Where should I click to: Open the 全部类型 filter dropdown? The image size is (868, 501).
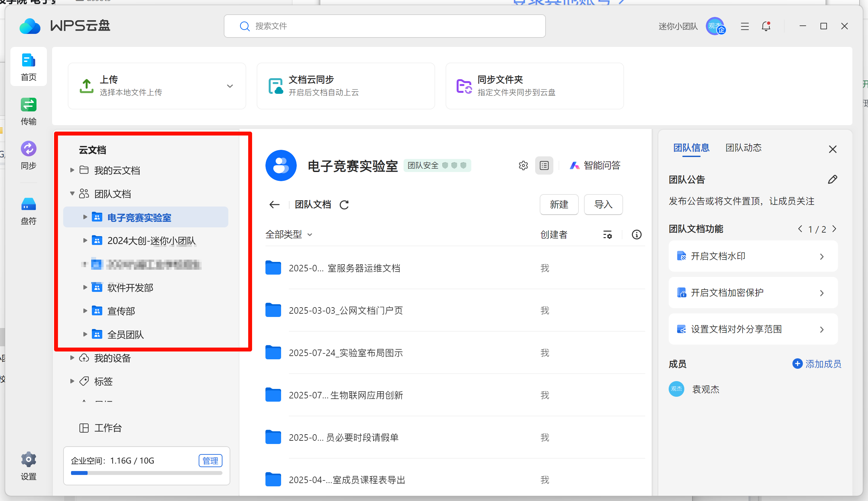click(x=288, y=235)
